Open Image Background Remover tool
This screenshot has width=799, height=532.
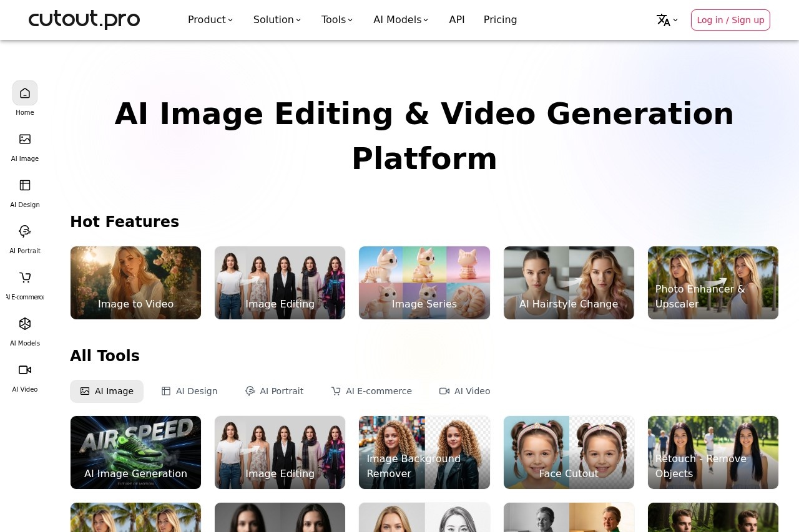(424, 452)
